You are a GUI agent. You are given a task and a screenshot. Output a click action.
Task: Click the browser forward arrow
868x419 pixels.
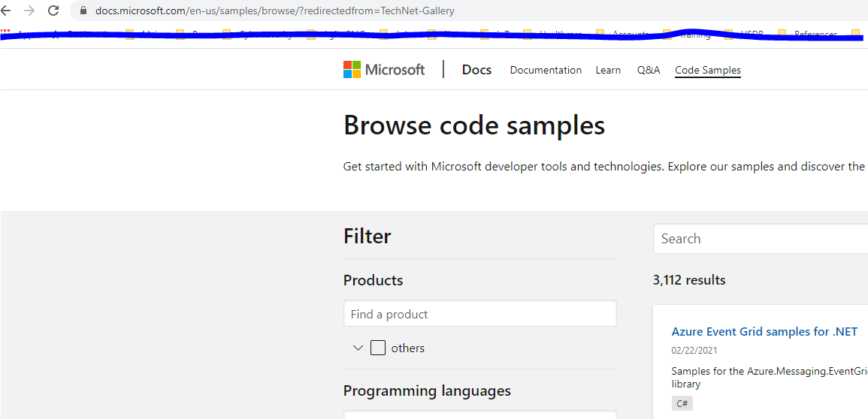[29, 11]
